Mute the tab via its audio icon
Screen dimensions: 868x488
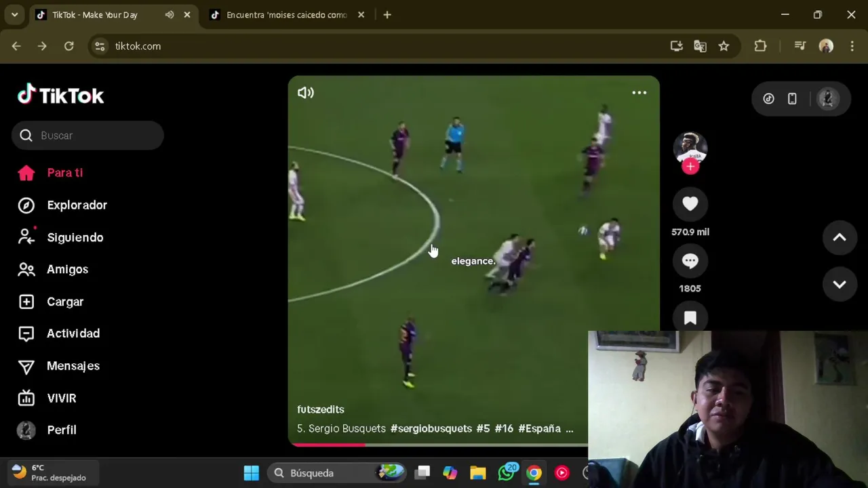pyautogui.click(x=169, y=15)
